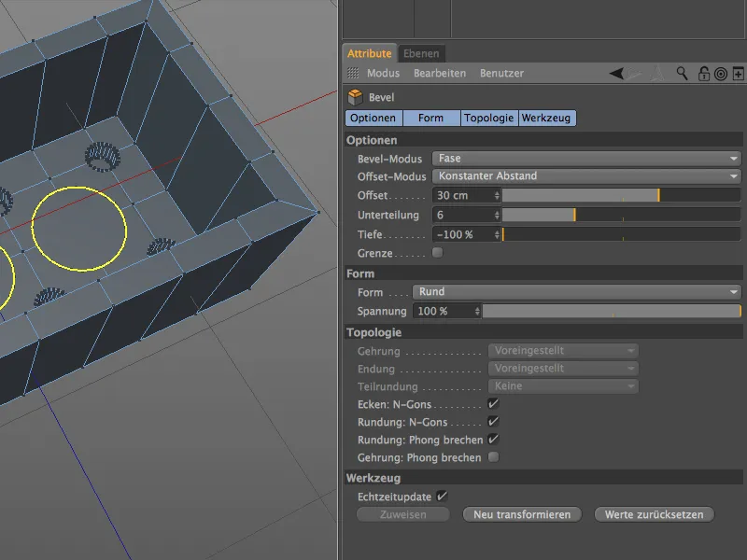Click the Werkzeug section header
Image resolution: width=747 pixels, height=560 pixels.
pyautogui.click(x=543, y=478)
